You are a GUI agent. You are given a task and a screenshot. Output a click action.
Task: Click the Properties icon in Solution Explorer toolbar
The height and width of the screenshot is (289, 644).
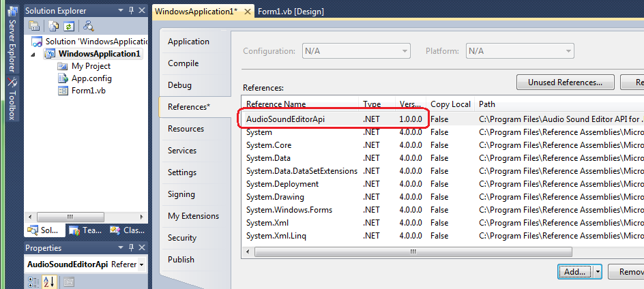tap(34, 27)
